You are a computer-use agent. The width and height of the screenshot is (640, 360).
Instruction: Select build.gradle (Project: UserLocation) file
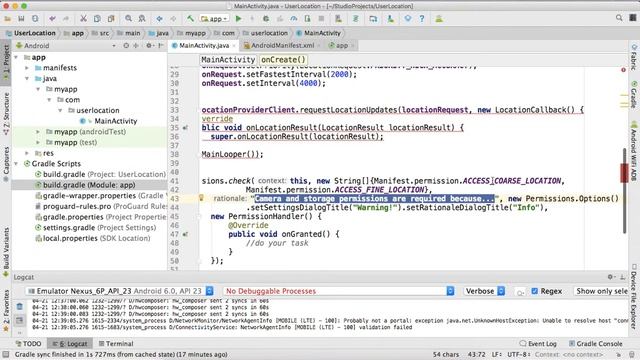click(x=100, y=174)
